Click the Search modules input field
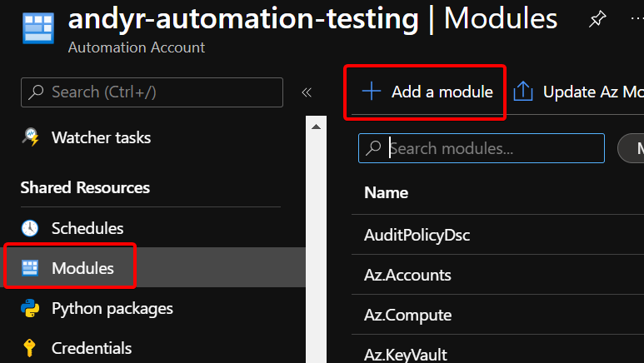The image size is (644, 363). point(492,148)
